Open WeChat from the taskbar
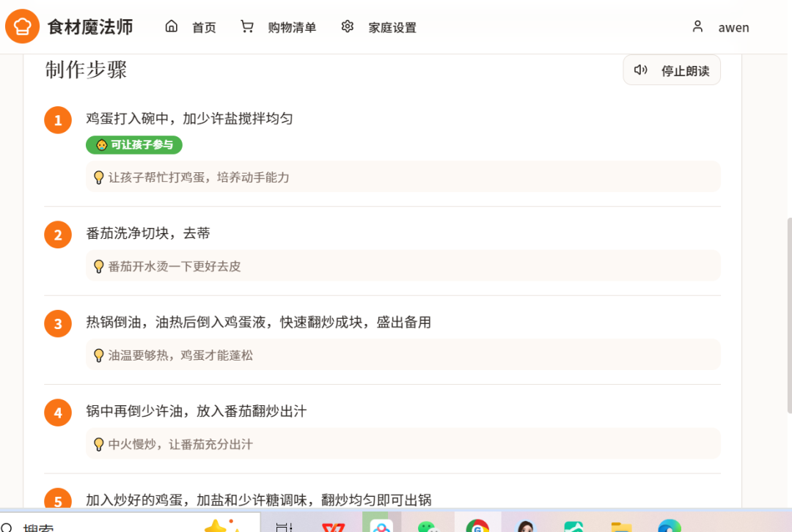 [x=428, y=525]
